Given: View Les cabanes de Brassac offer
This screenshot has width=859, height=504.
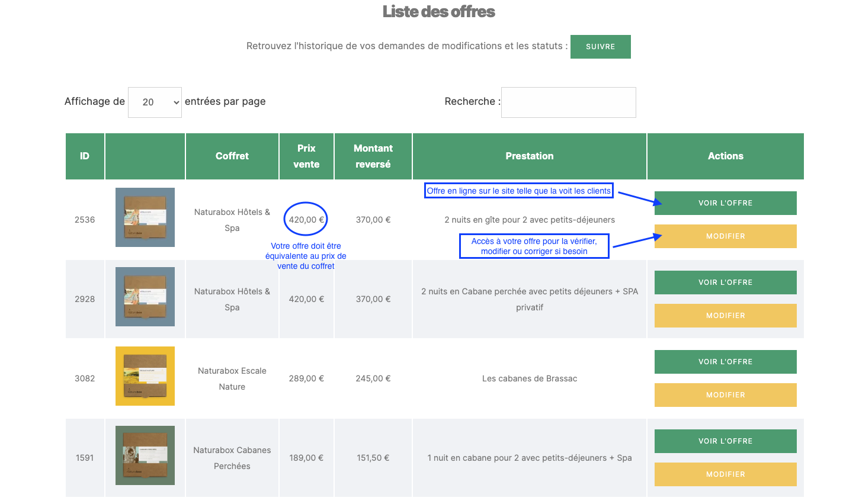Looking at the screenshot, I should point(725,362).
